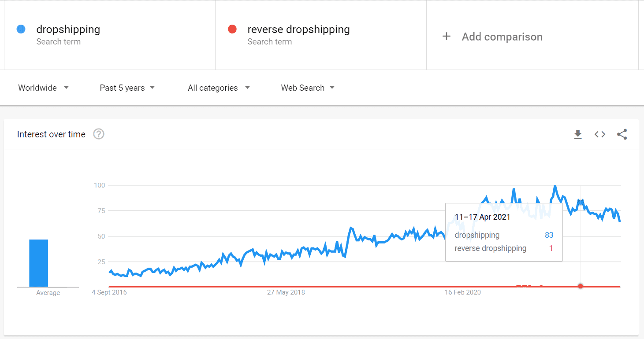Select the Worldwide dropdown arrow icon
This screenshot has height=339, width=644.
66,88
